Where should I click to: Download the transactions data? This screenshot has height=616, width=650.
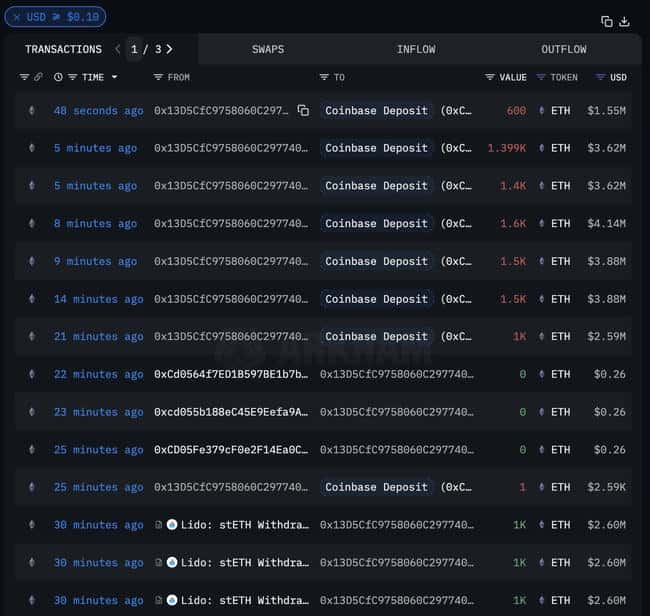click(624, 22)
